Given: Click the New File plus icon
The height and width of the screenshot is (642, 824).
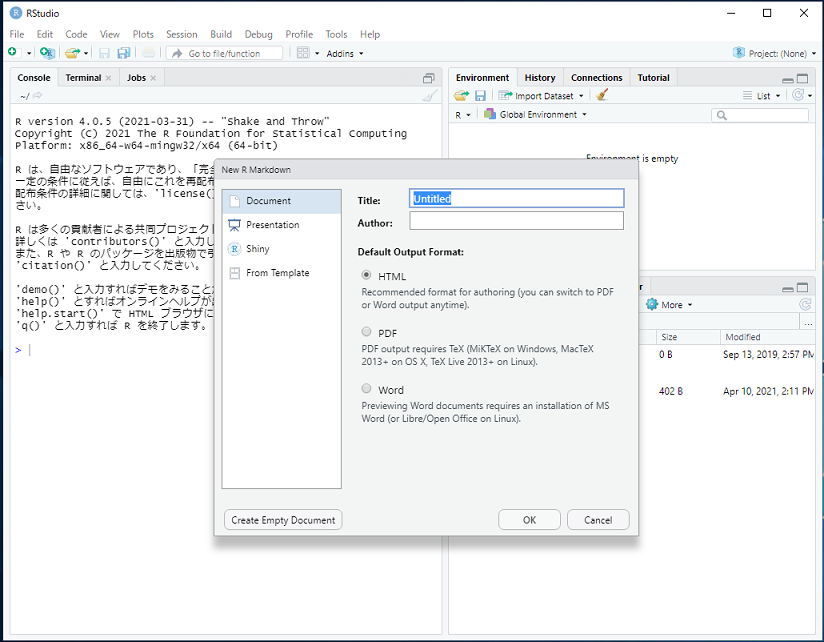Looking at the screenshot, I should (x=13, y=53).
